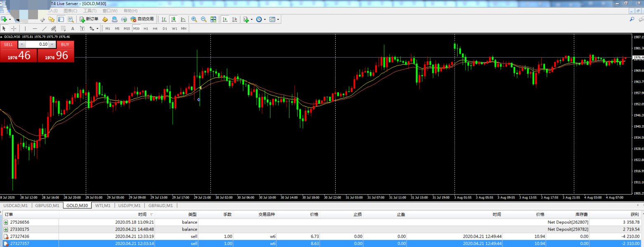Image resolution: width=644 pixels, height=247 pixels.
Task: Select the crosshair cursor tool
Action: [14, 28]
